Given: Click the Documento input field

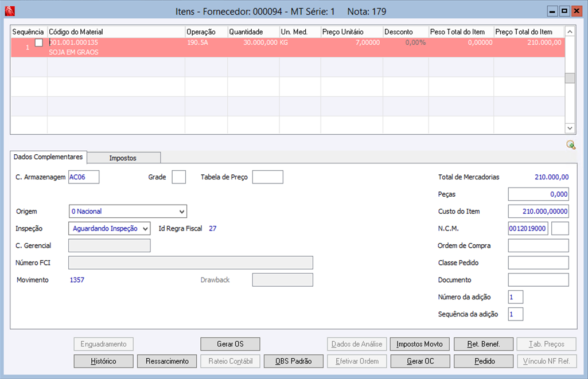Looking at the screenshot, I should [538, 280].
